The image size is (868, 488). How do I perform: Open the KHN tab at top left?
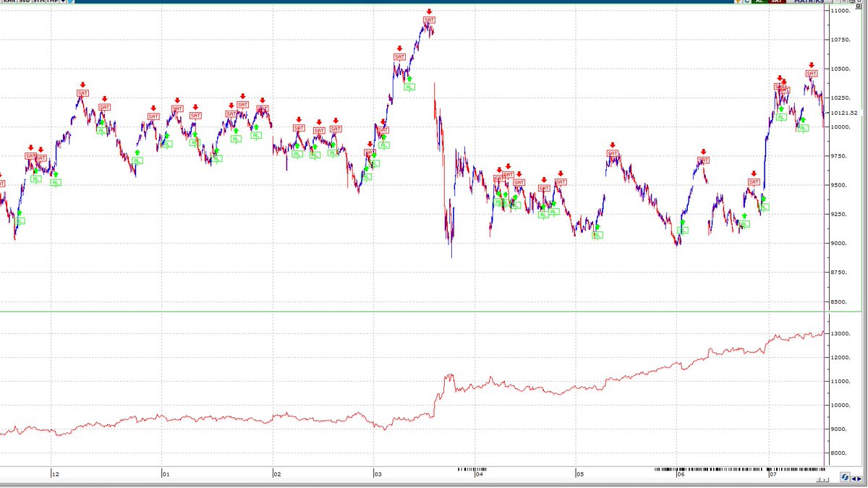[9, 2]
